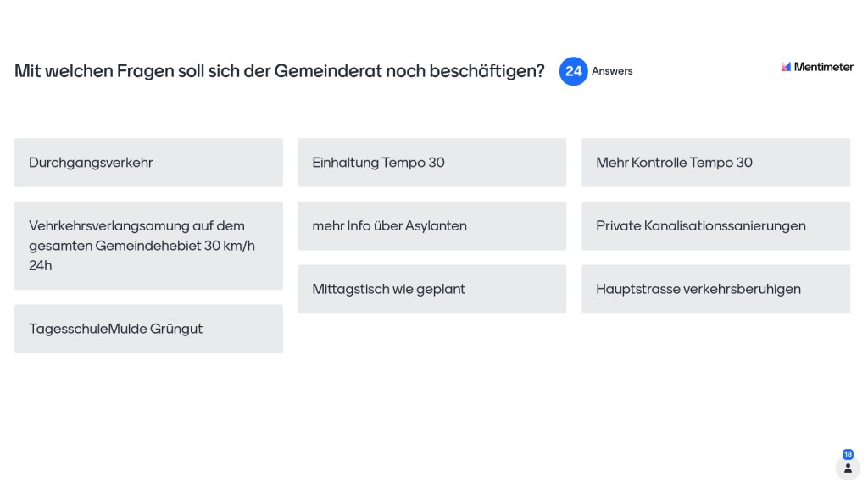Image resolution: width=868 pixels, height=488 pixels.
Task: Select the Durchgangsverkehr answer card
Action: pos(148,163)
